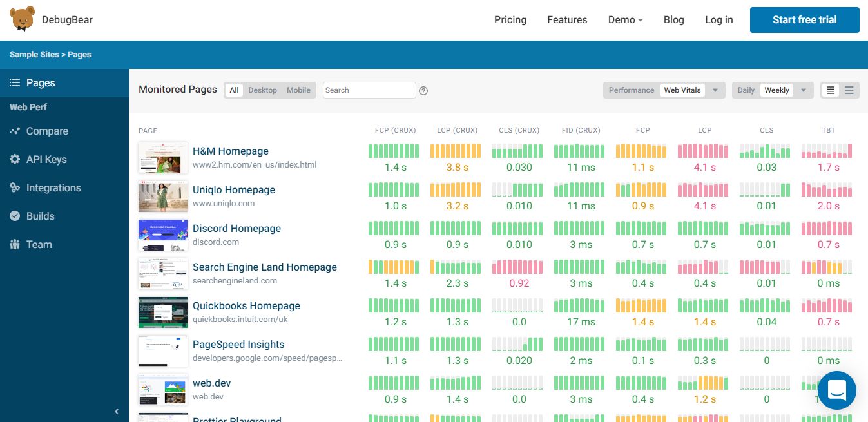Open the interval dropdown arrow next to Weekly

click(803, 90)
